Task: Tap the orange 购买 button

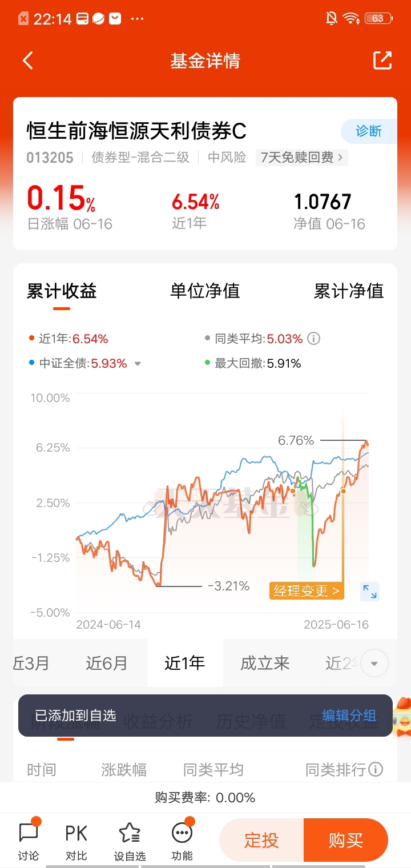Action: [x=346, y=840]
